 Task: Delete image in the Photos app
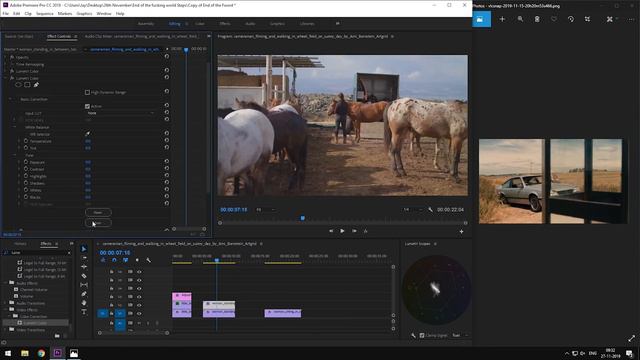point(537,19)
